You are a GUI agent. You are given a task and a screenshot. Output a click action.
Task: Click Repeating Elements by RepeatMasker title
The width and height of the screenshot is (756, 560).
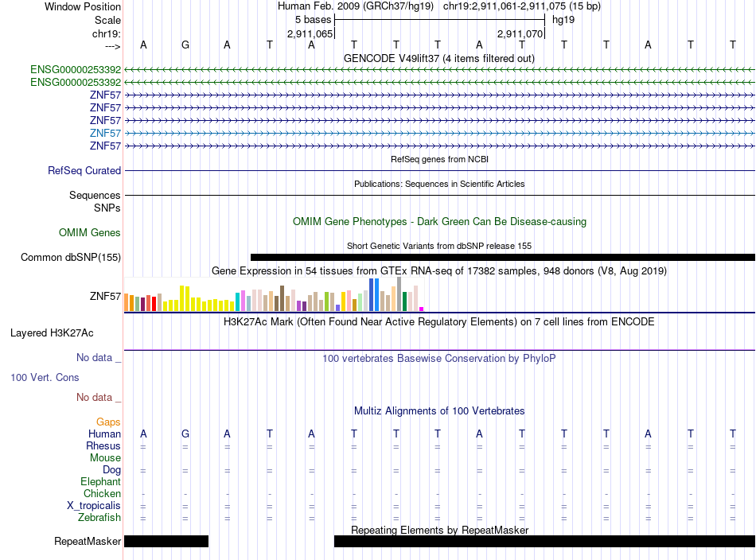[x=439, y=530]
